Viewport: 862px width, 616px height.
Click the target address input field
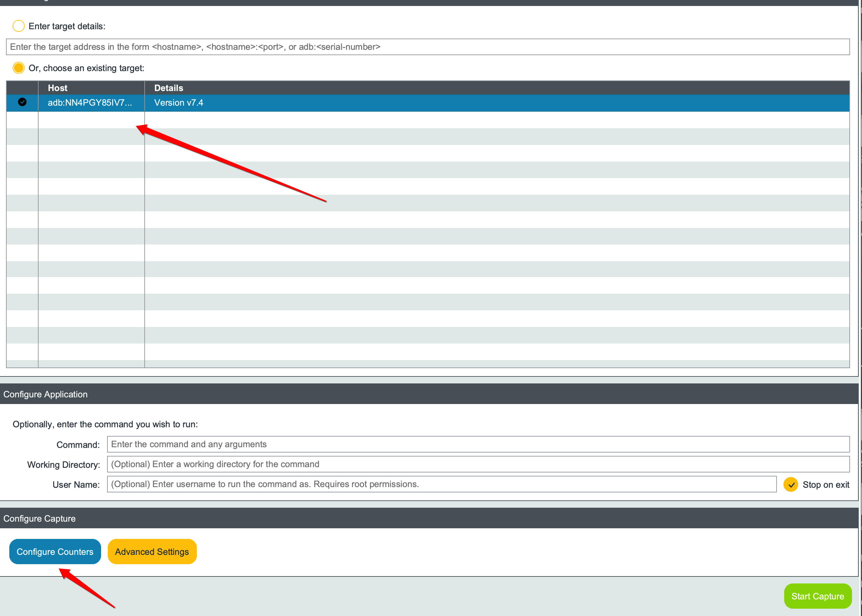tap(427, 47)
